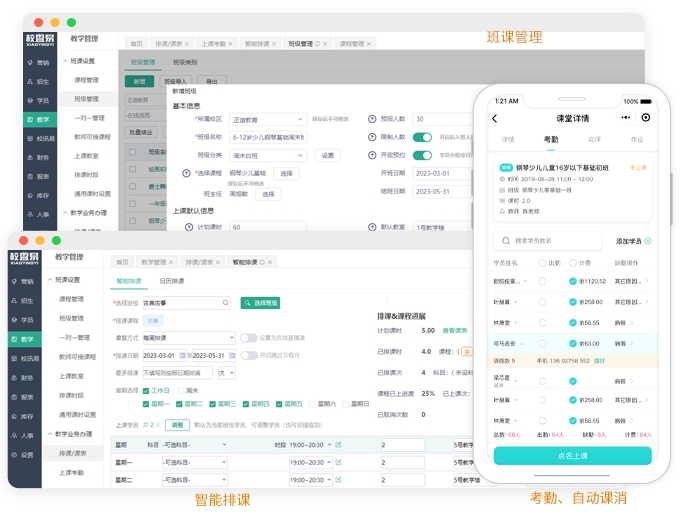This screenshot has width=689, height=518.
Task: Click the green 新增 button in the top window
Action: click(x=140, y=82)
